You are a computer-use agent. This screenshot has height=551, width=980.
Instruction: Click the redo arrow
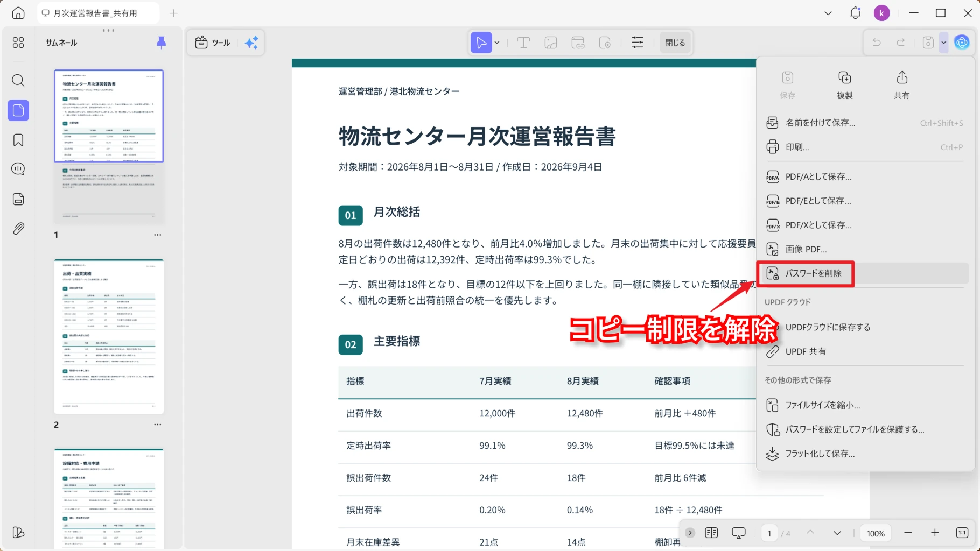click(x=901, y=43)
